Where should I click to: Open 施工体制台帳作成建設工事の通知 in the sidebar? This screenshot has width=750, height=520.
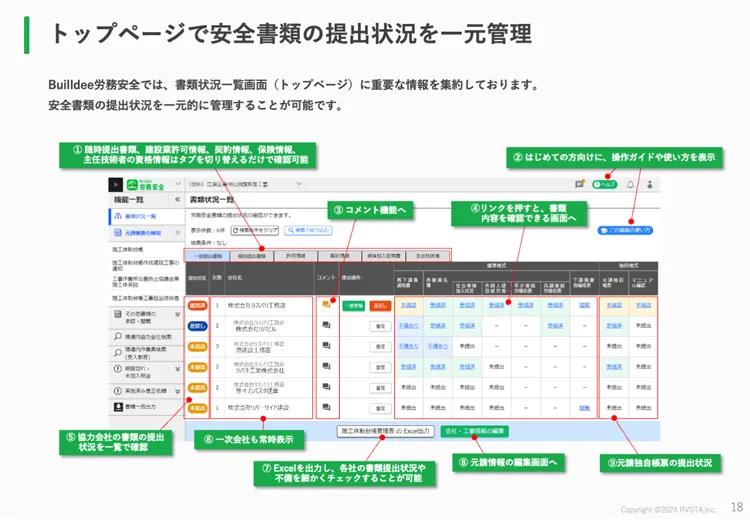pyautogui.click(x=147, y=266)
